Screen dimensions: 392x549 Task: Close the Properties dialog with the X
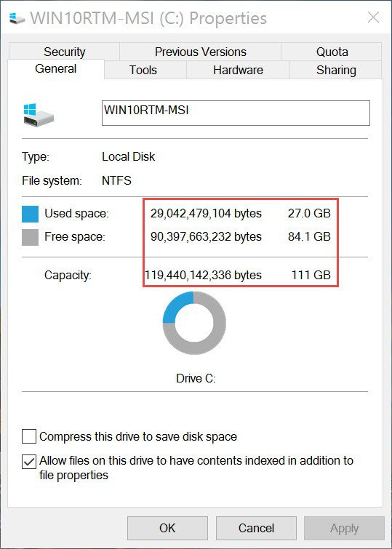[x=373, y=17]
